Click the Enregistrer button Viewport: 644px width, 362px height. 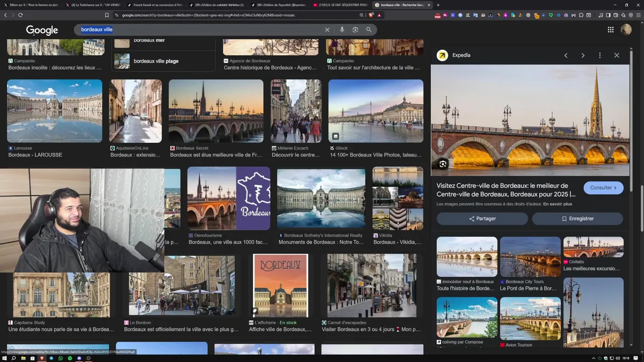click(x=578, y=219)
